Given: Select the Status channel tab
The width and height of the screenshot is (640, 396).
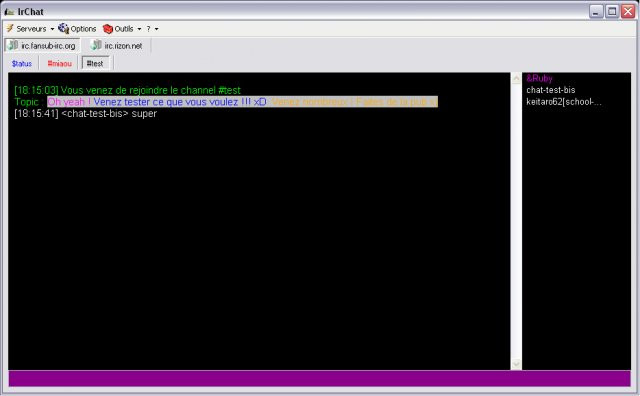Looking at the screenshot, I should [22, 63].
